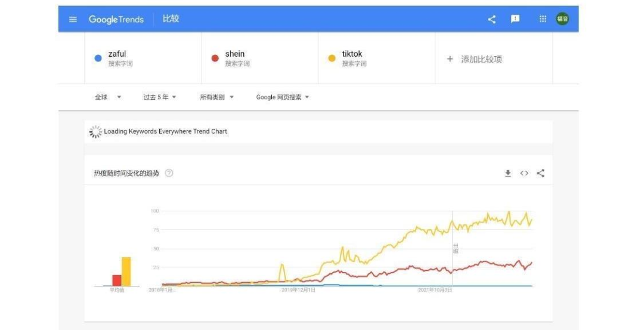The height and width of the screenshot is (330, 644).
Task: Open the 所有类别 category dropdown
Action: pyautogui.click(x=216, y=97)
